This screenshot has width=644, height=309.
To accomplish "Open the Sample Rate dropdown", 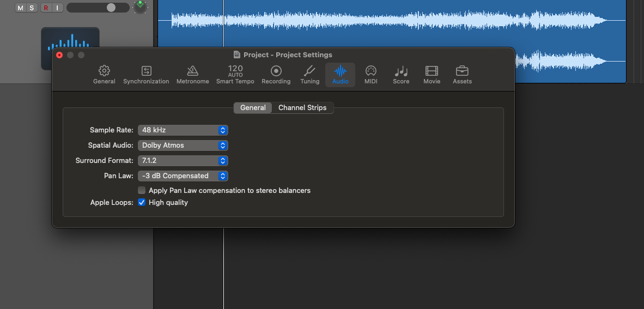I will pos(183,130).
